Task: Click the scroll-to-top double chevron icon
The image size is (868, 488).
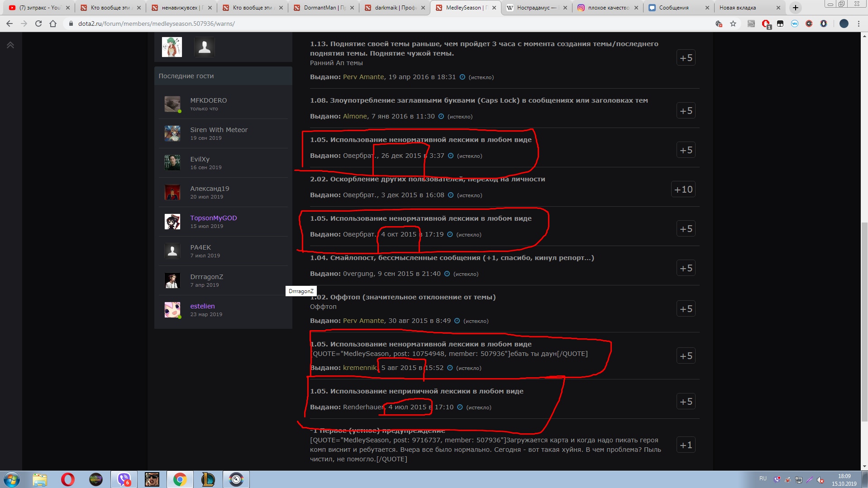Action: point(10,45)
